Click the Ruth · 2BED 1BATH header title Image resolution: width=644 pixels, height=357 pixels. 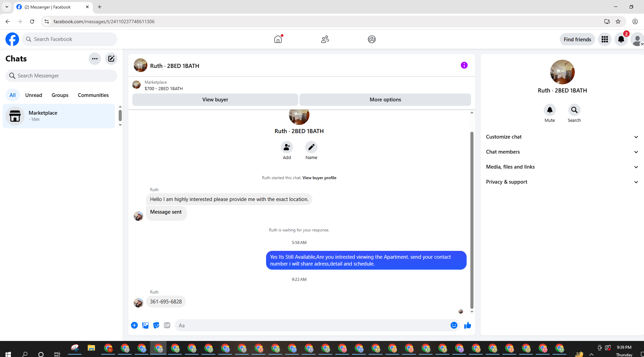[x=175, y=66]
